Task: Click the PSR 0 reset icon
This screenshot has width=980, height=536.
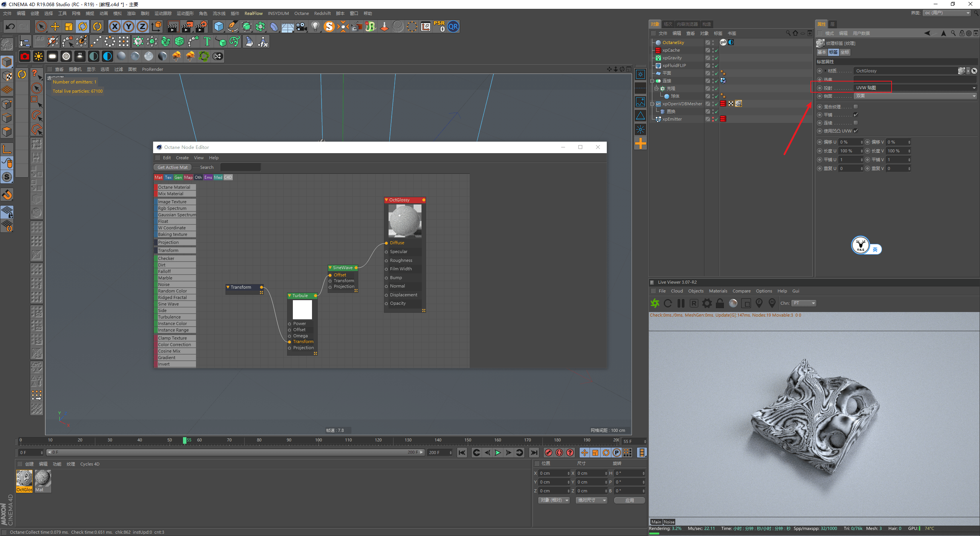Action: pyautogui.click(x=439, y=26)
